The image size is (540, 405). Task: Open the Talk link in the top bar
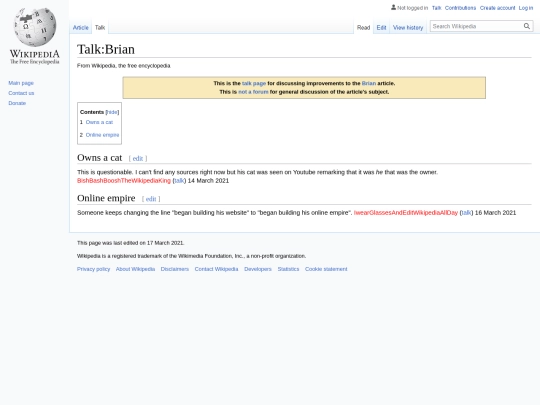tap(436, 8)
